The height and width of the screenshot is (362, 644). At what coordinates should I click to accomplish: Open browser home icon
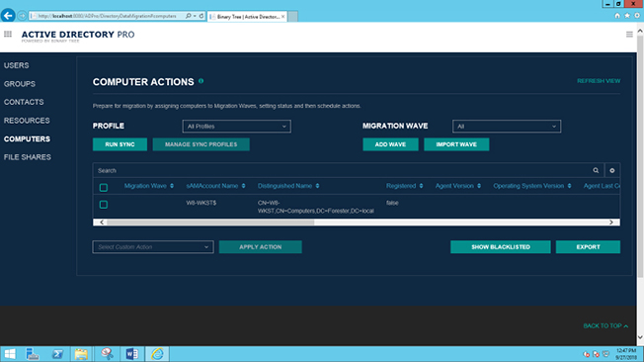coord(617,16)
